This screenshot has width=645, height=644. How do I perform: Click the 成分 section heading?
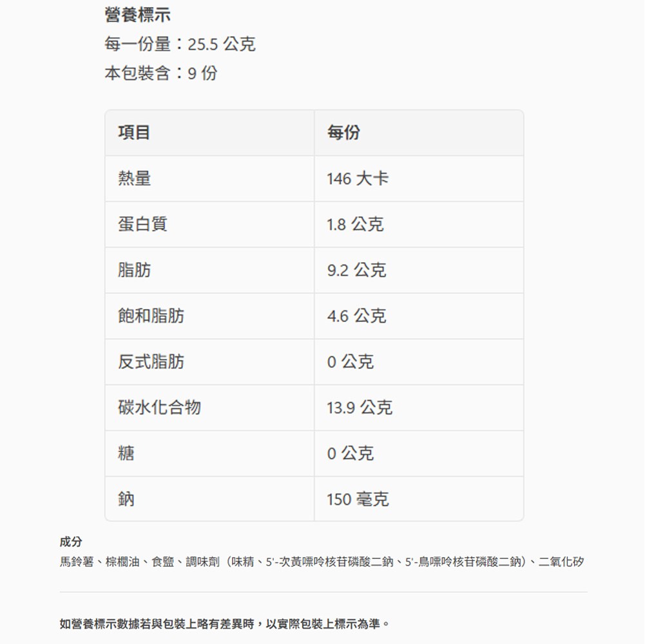coord(71,542)
